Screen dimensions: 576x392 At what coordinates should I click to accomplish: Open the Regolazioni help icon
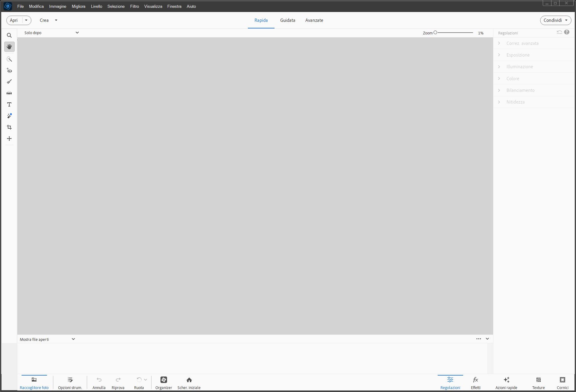tap(567, 32)
